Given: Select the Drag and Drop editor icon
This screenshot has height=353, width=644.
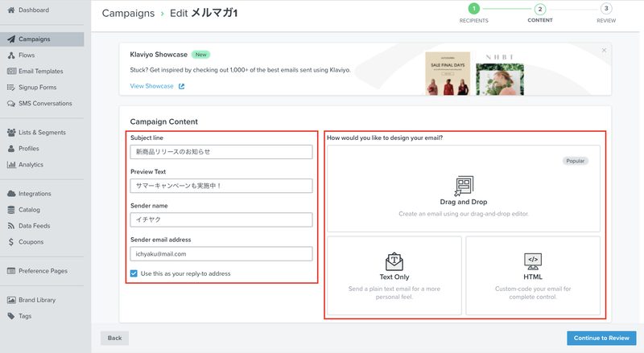Looking at the screenshot, I should tap(464, 186).
